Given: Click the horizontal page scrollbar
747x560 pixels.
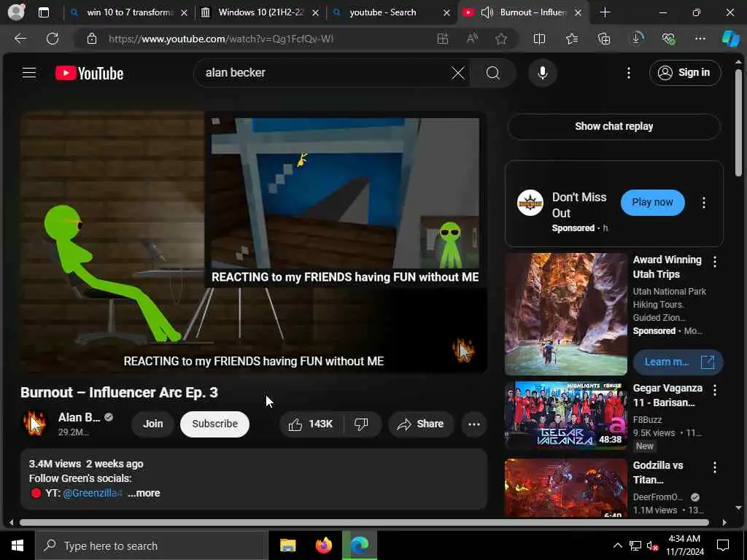Looking at the screenshot, I should [x=364, y=522].
